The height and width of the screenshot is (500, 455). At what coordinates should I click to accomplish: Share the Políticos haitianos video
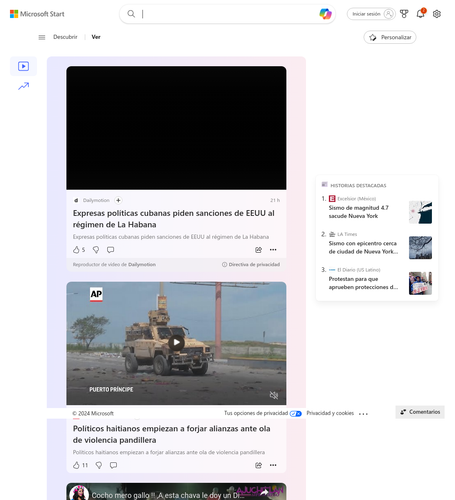coord(258,465)
